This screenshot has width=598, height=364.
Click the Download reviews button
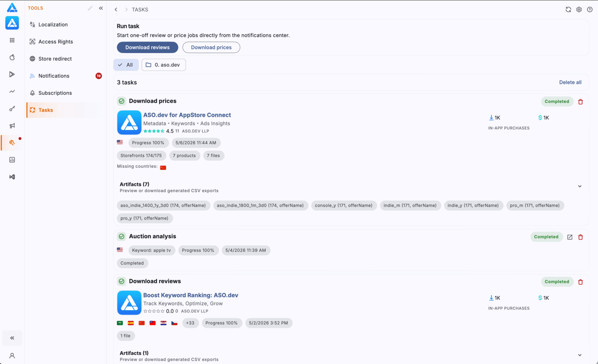[x=147, y=47]
